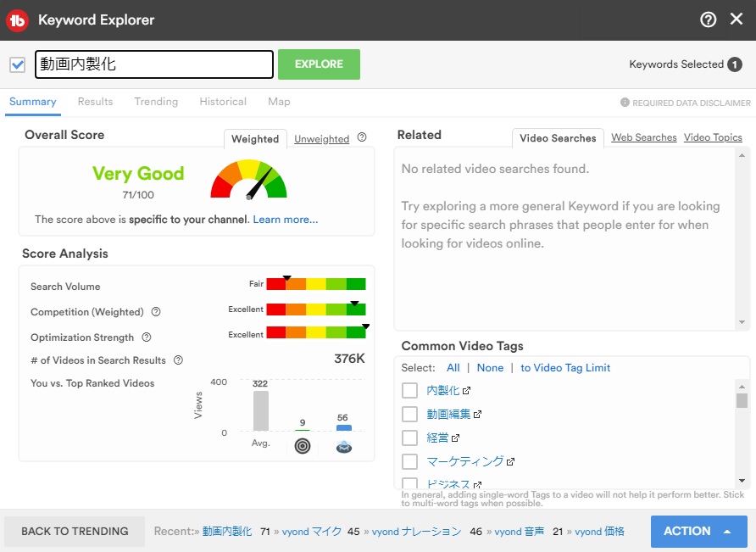Screen dimensions: 756x552
Task: Click the target icon under the chart
Action: tap(303, 446)
